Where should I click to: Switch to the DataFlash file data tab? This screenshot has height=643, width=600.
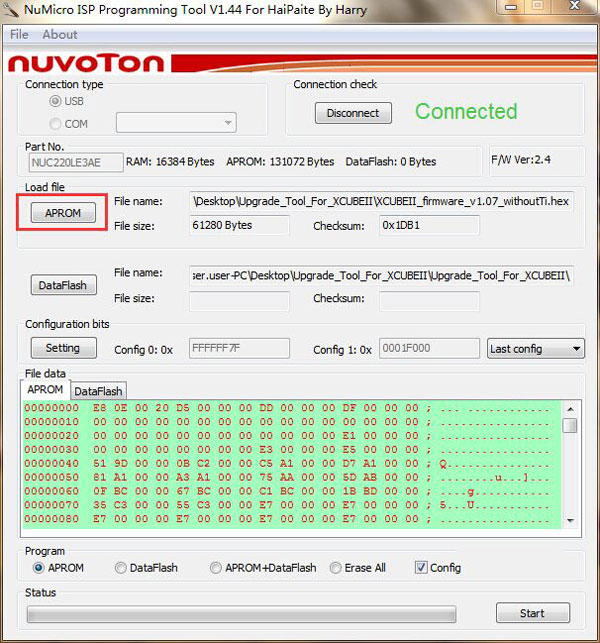[98, 391]
